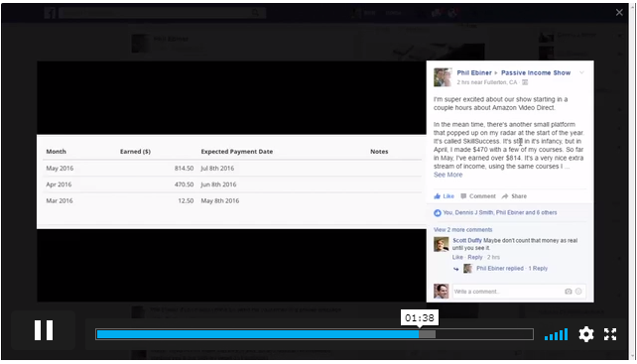Screen dimensions: 637x364
Task: Open the video settings gear
Action: (585, 334)
